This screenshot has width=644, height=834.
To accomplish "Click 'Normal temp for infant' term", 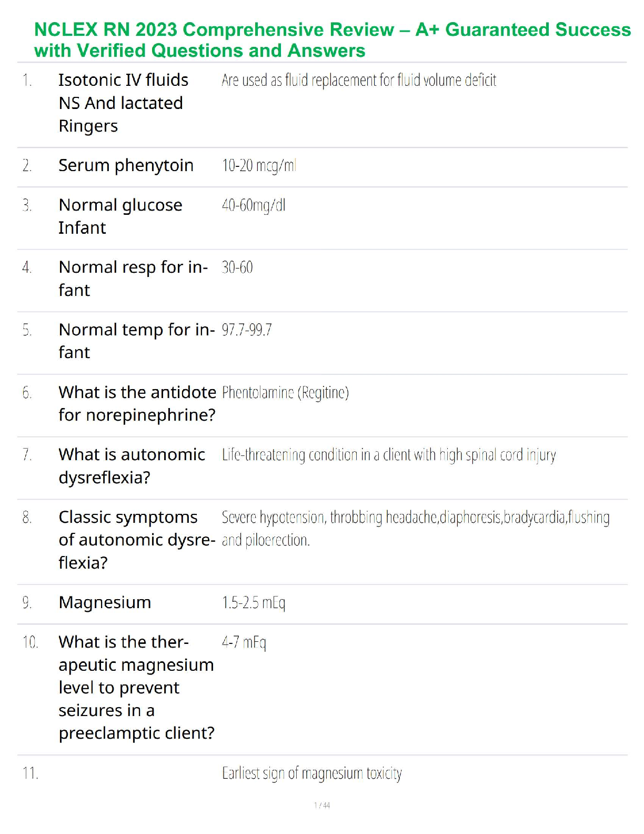I will click(136, 341).
